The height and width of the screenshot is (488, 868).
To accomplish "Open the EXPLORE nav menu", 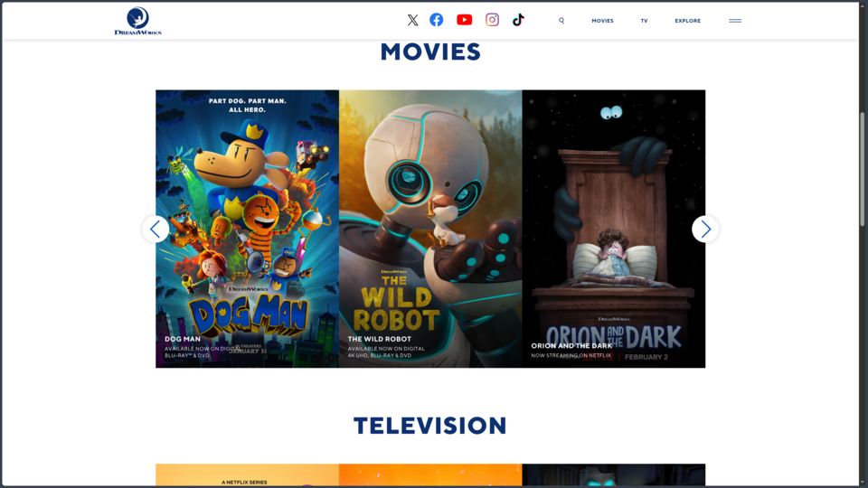I will 687,21.
